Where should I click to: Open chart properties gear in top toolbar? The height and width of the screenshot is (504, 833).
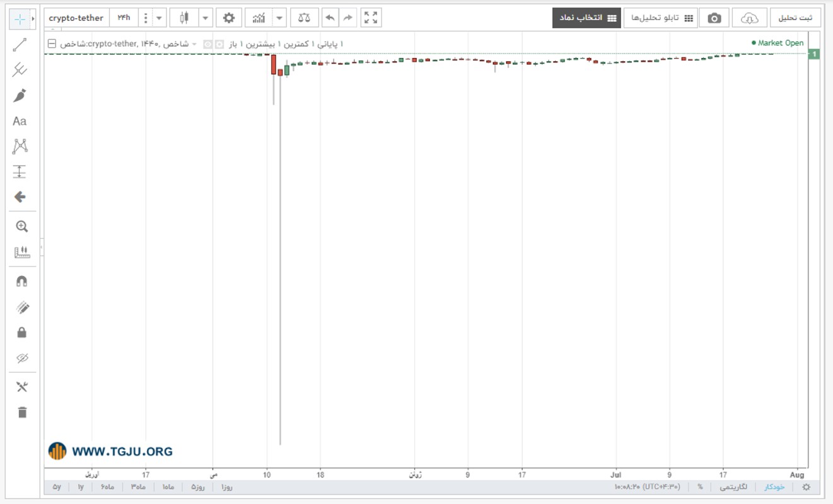(229, 18)
